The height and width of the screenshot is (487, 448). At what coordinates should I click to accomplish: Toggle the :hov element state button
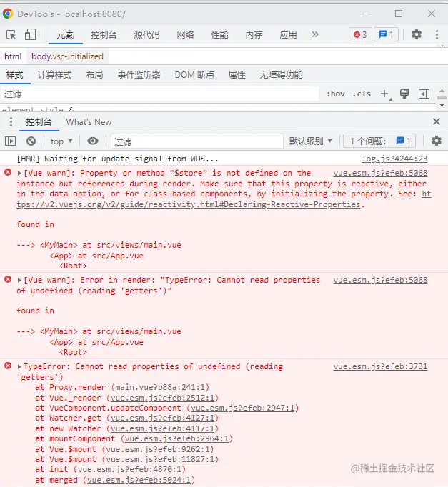336,94
